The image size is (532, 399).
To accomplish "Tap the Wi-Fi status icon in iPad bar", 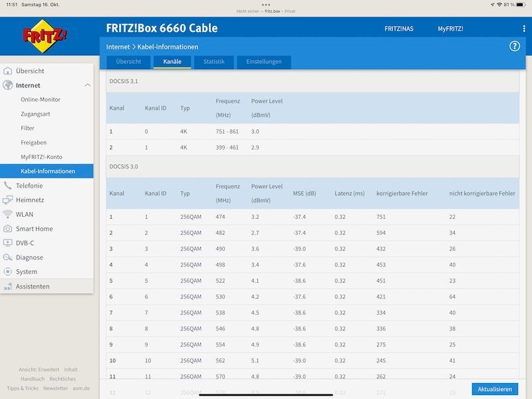I will [499, 5].
